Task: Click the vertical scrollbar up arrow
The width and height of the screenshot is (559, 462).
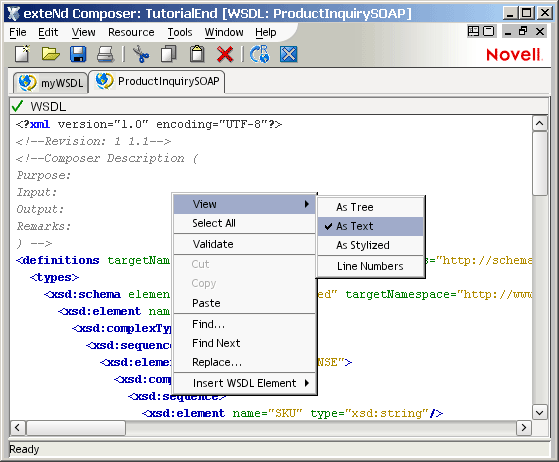Action: (540, 123)
